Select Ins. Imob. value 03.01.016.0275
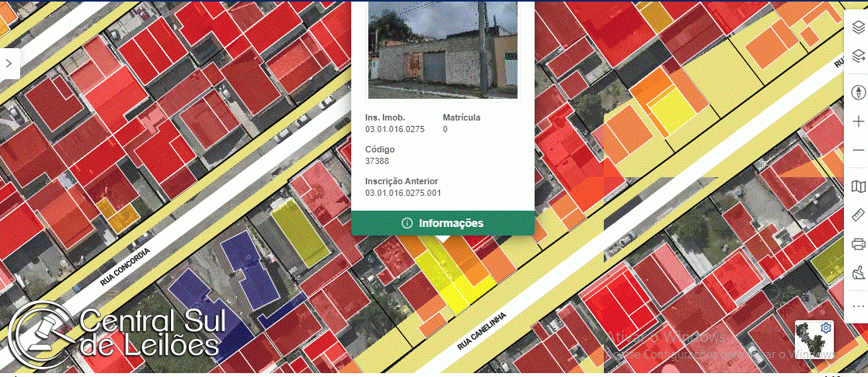The width and height of the screenshot is (868, 377). click(395, 129)
